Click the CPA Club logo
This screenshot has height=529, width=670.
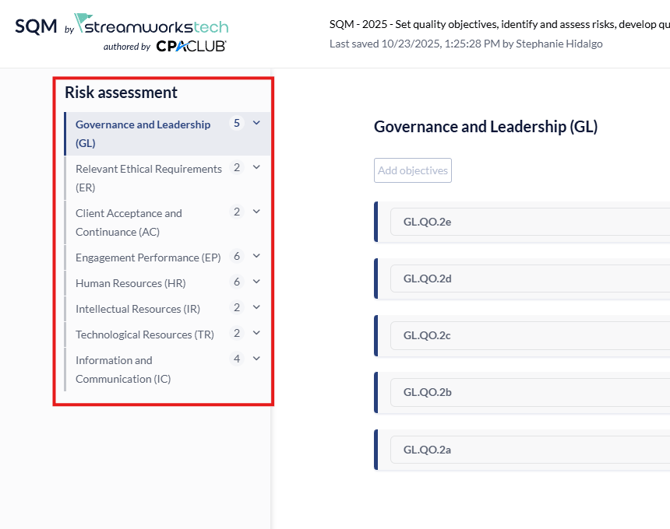point(191,46)
